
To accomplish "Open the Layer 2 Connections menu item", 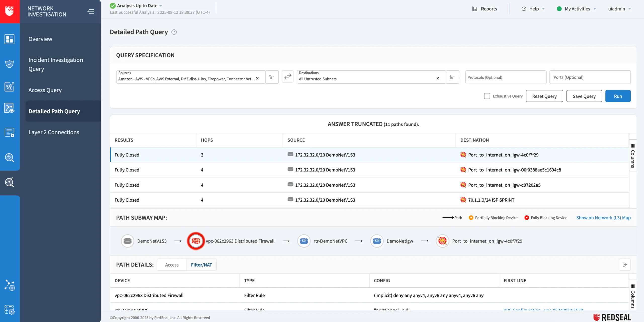I will click(x=54, y=132).
